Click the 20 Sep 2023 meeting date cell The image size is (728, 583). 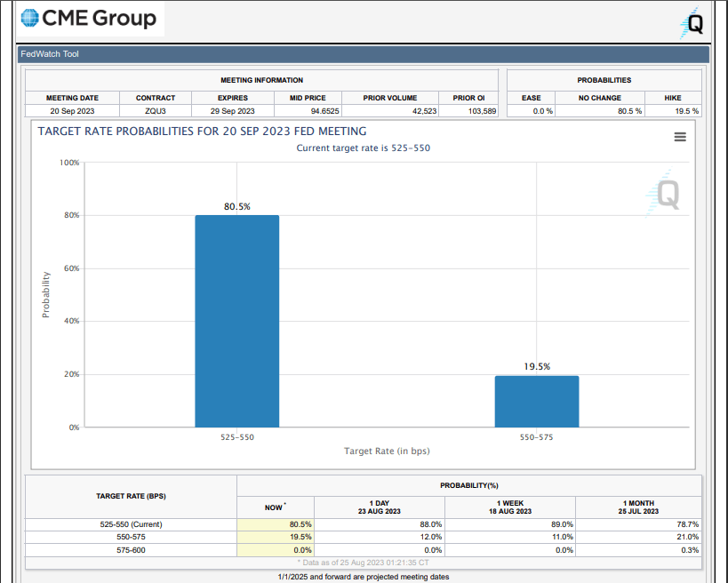pos(72,111)
